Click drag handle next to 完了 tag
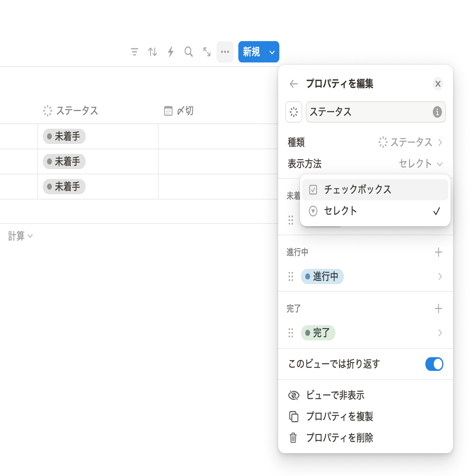Screen dimensions: 476x476 tap(291, 333)
